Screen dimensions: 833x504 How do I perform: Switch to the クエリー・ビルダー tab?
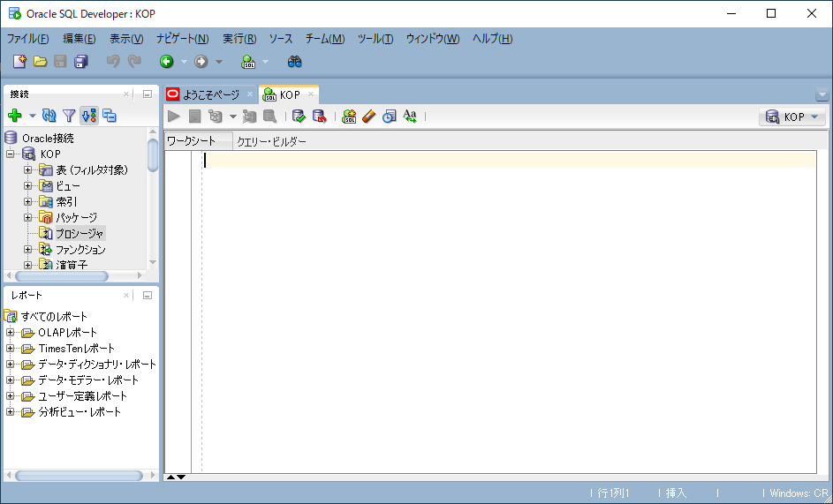click(x=271, y=142)
